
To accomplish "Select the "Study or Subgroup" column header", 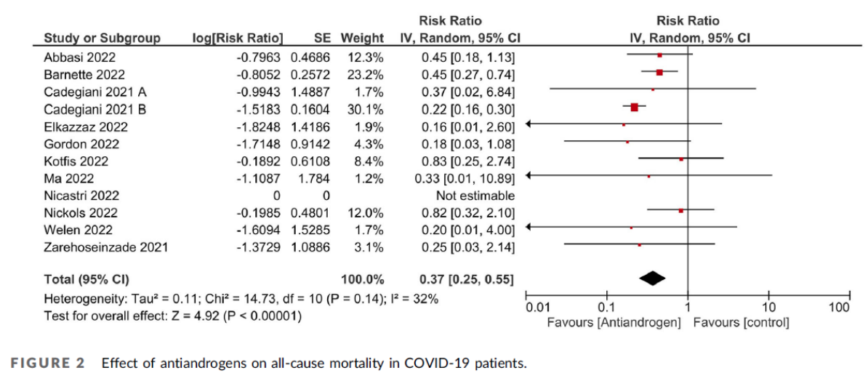I will (x=102, y=38).
